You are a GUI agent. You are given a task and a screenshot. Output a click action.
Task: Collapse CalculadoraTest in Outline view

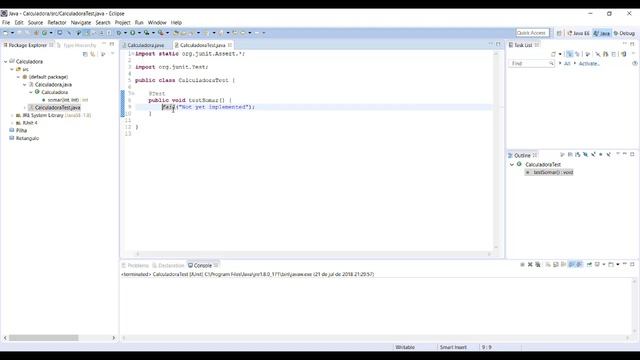tap(512, 164)
